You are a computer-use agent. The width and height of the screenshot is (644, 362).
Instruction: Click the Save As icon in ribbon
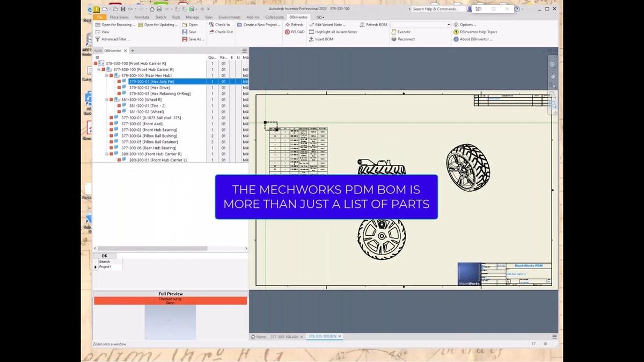coord(184,39)
